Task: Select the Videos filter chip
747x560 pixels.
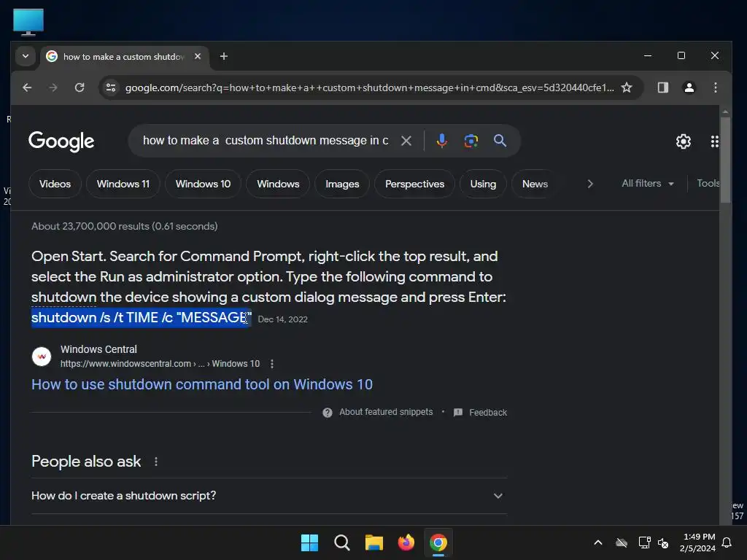Action: click(55, 184)
